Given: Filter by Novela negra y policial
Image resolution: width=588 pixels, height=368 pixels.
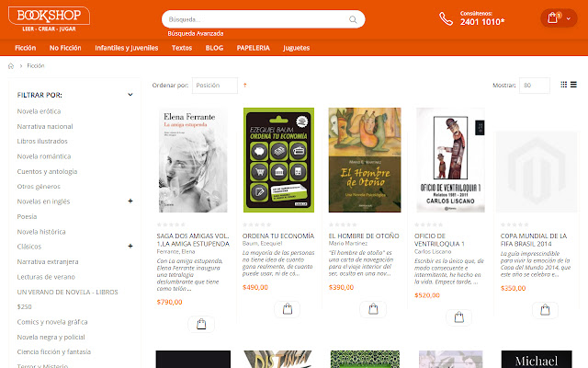Looking at the screenshot, I should [x=51, y=337].
